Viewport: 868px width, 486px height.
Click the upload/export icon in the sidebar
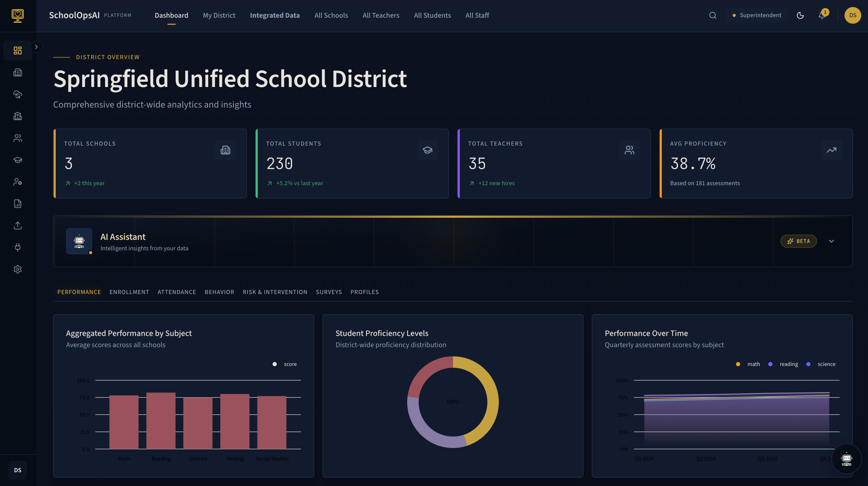[17, 225]
